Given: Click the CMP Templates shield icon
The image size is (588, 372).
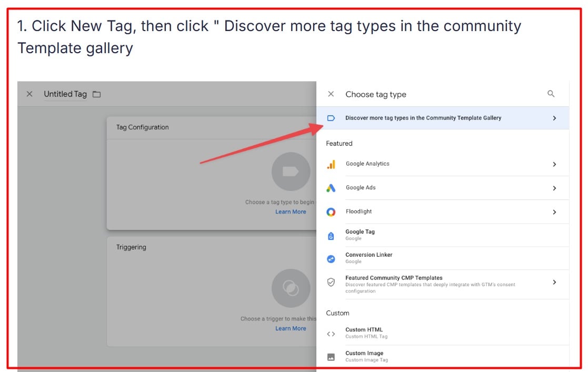Looking at the screenshot, I should (x=331, y=282).
